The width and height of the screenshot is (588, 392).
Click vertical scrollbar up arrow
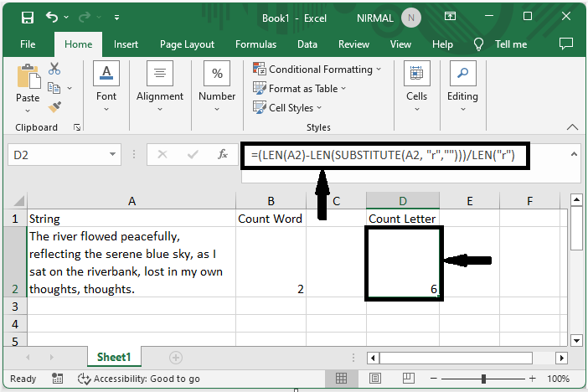click(576, 199)
